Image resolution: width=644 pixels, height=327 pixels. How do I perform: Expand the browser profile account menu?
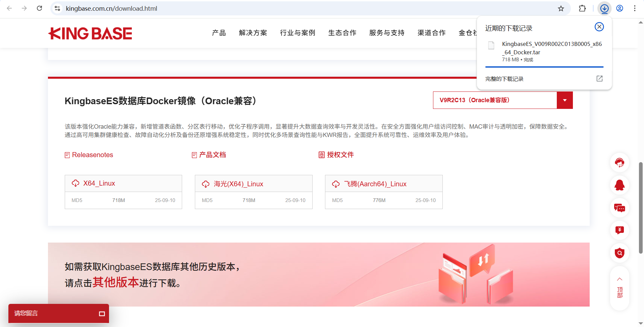(620, 8)
